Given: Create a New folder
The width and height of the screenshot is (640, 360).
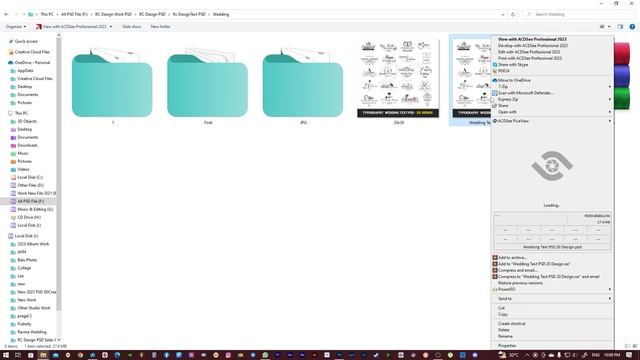Looking at the screenshot, I should 160,27.
